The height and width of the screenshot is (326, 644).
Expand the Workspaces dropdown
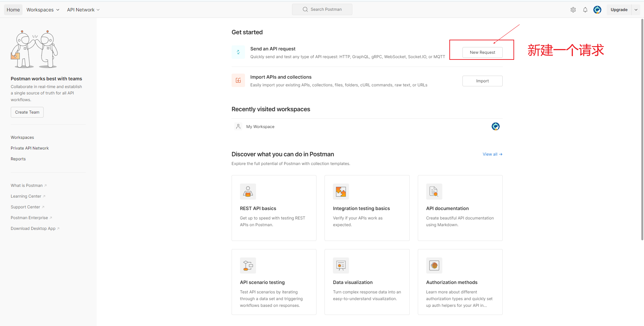point(43,10)
